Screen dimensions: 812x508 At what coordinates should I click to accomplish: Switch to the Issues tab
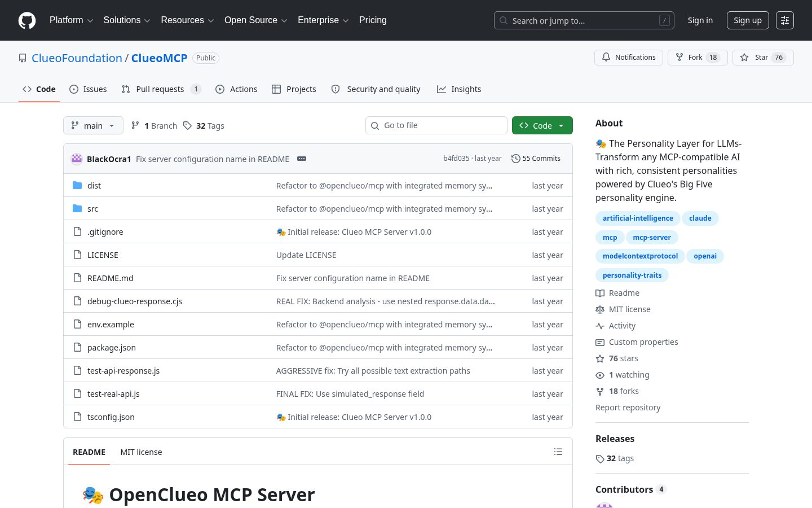[x=88, y=89]
